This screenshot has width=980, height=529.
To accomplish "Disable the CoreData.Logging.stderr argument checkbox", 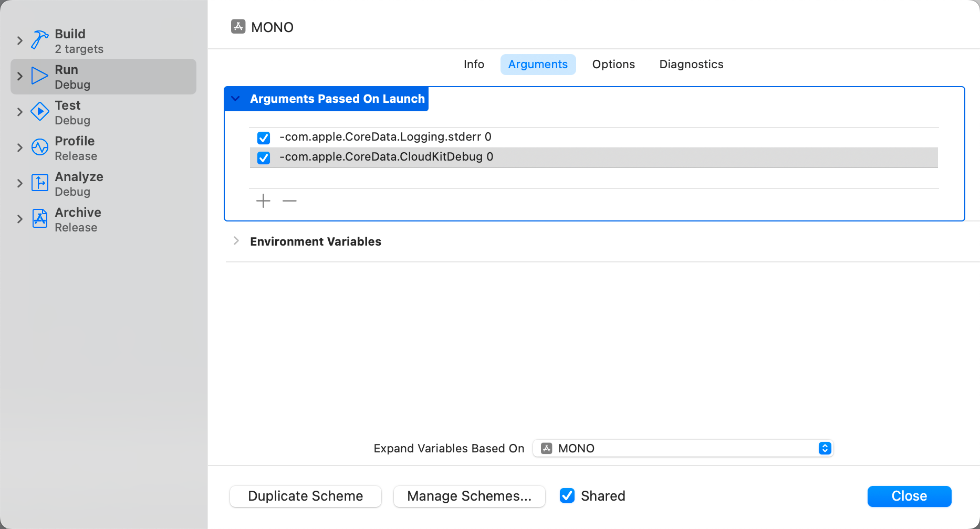I will click(264, 138).
